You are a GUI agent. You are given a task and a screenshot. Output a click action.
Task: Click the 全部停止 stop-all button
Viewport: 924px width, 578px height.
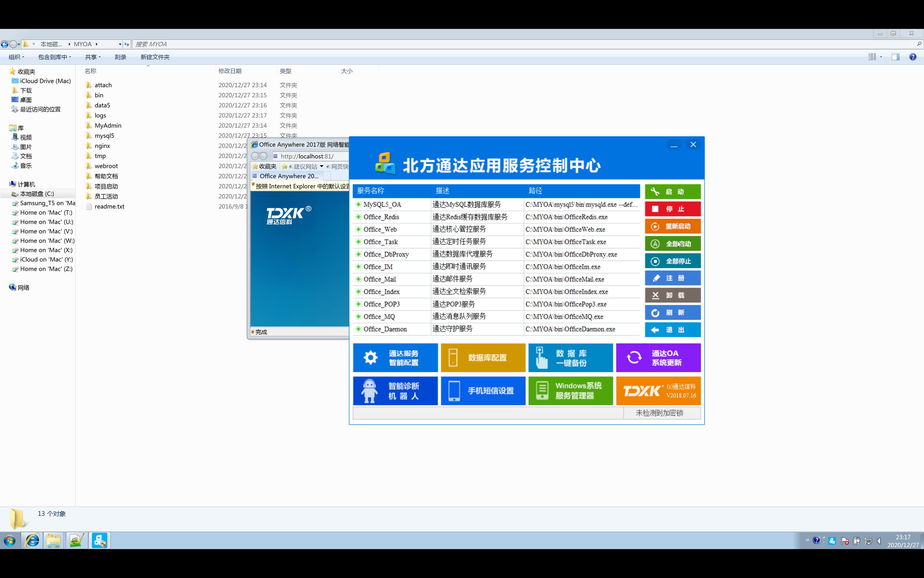tap(673, 261)
